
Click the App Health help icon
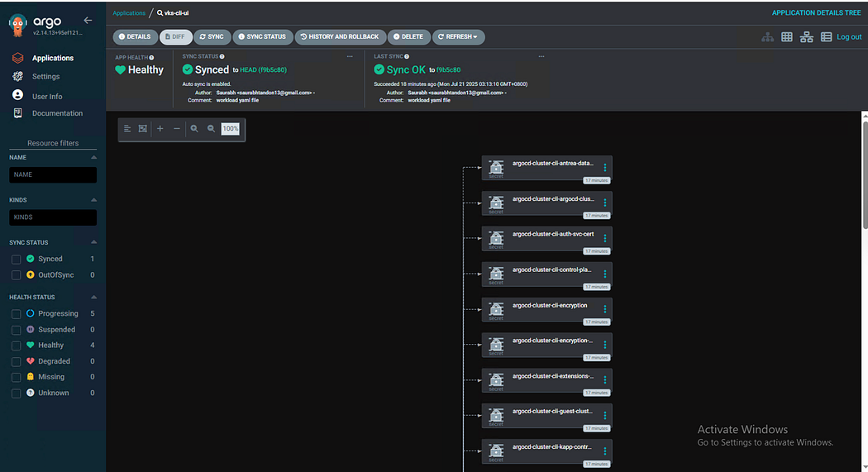pos(151,57)
